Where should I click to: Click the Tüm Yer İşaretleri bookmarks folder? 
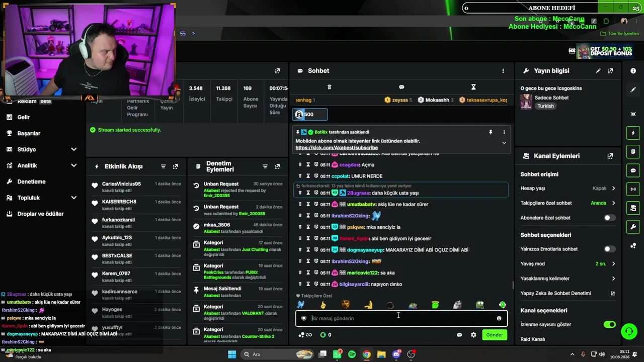click(620, 34)
